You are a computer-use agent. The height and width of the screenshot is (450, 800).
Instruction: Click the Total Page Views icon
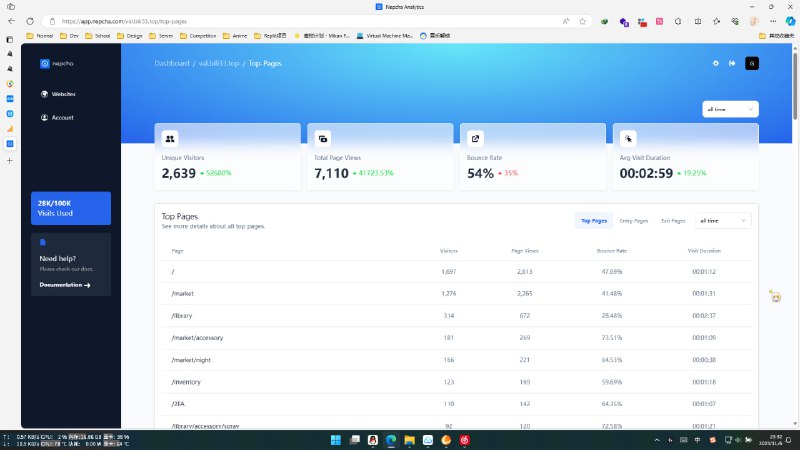[322, 139]
